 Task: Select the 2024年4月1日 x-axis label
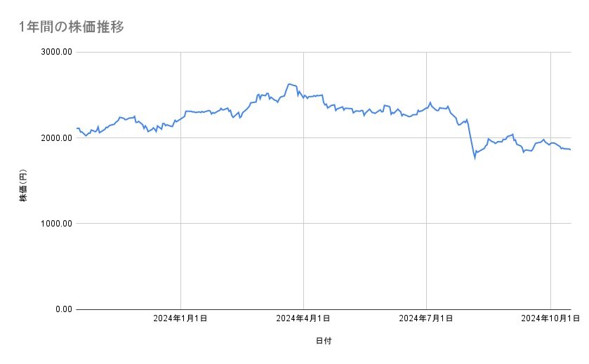click(x=303, y=319)
